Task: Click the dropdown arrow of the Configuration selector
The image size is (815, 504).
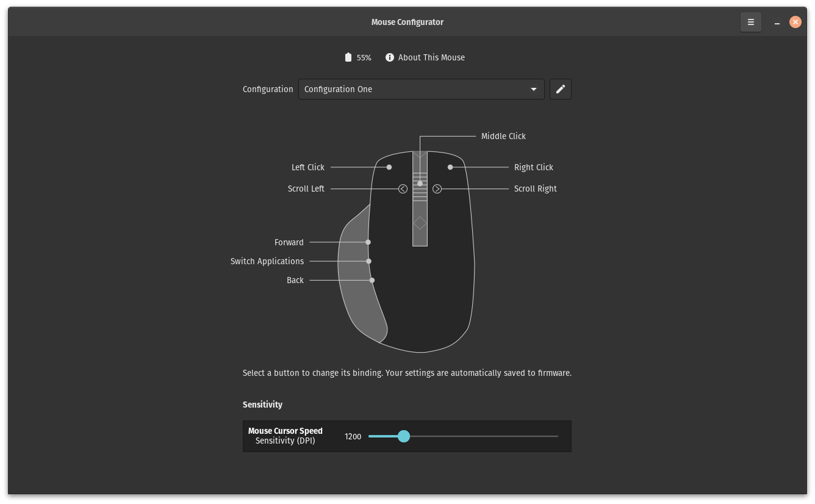Action: click(x=534, y=89)
